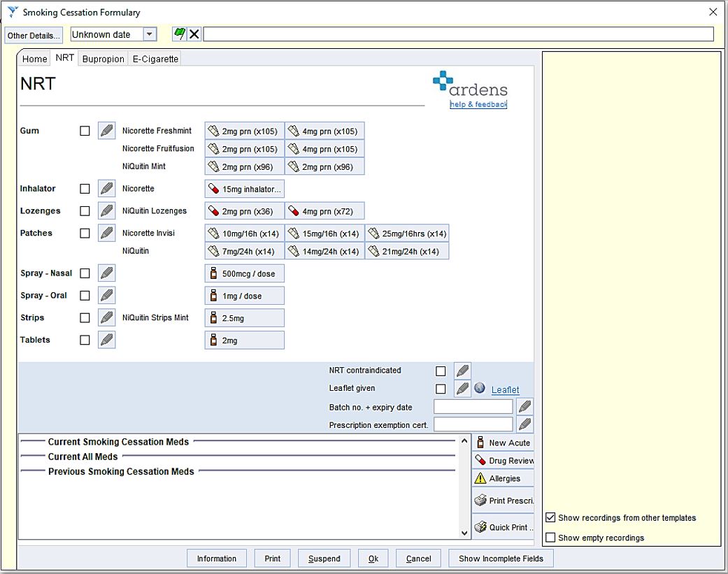Screen dimensions: 728x574
Task: Click pencil icon beside NRT contraindicated
Action: (462, 371)
